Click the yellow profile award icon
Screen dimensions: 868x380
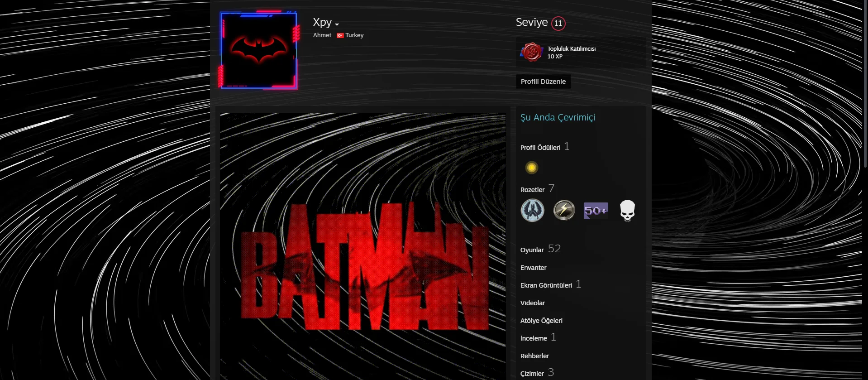(x=532, y=168)
